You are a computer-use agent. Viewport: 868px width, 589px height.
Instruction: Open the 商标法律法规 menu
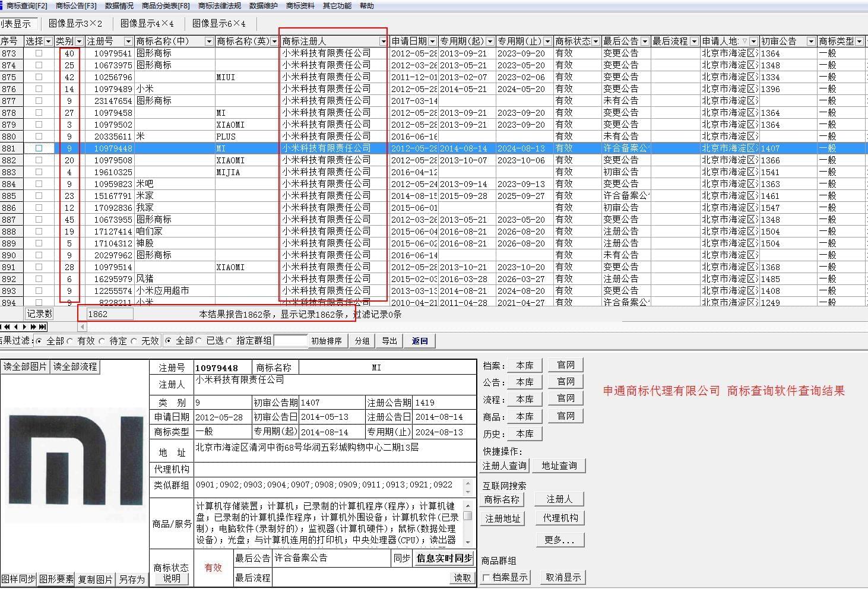pos(220,6)
